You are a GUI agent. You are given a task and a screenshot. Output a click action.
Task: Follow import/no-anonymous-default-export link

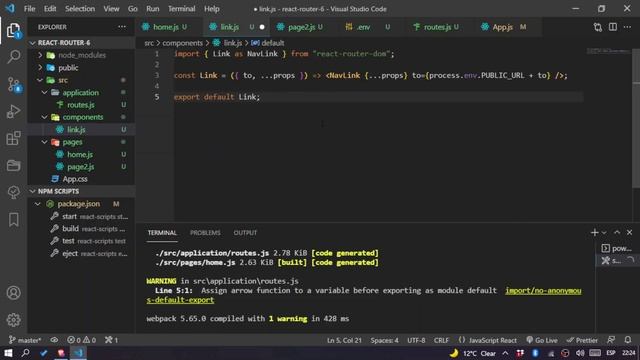(543, 291)
